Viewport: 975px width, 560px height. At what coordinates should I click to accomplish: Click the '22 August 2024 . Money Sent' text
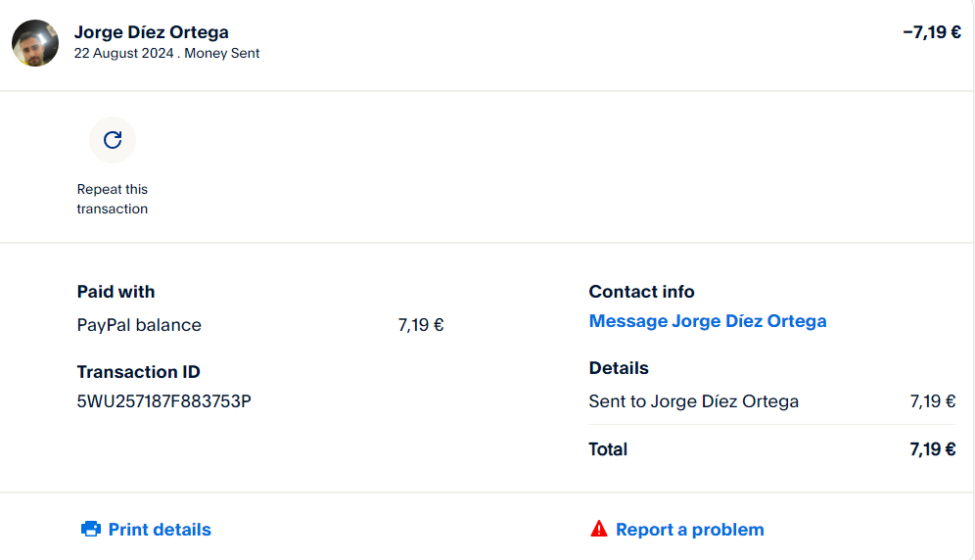click(x=166, y=54)
